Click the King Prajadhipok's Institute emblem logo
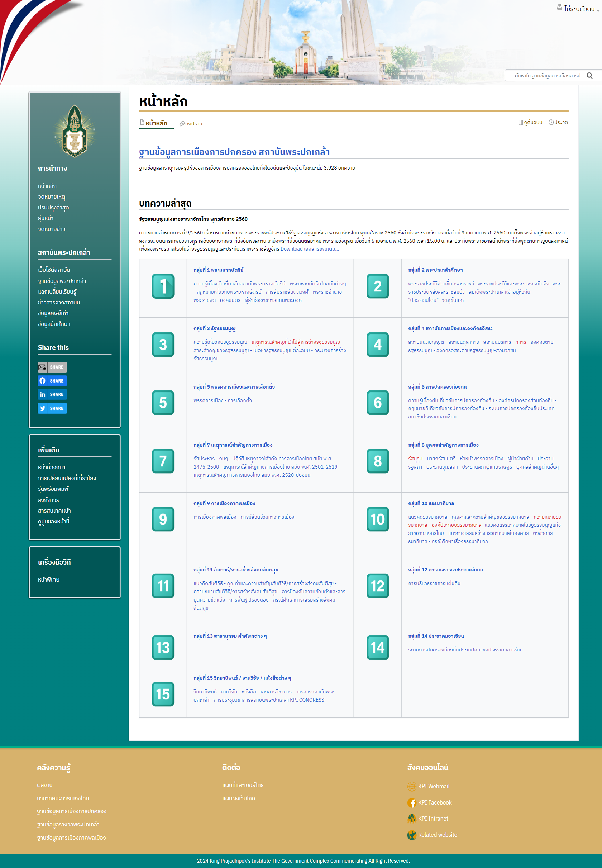 75,131
